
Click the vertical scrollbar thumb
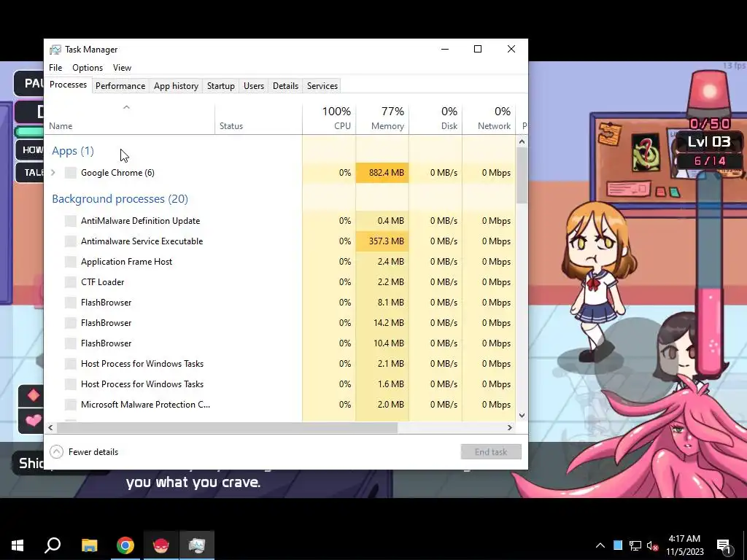coord(522,175)
